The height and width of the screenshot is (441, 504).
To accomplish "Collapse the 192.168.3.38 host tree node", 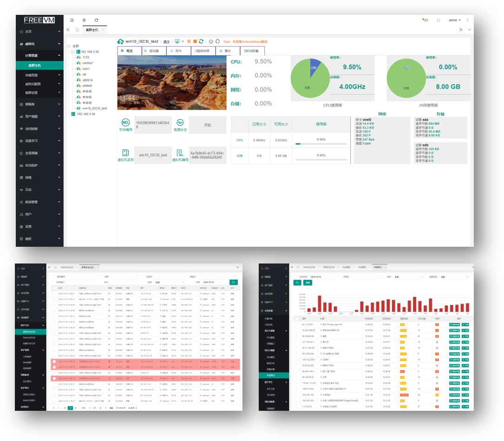I will [x=72, y=52].
